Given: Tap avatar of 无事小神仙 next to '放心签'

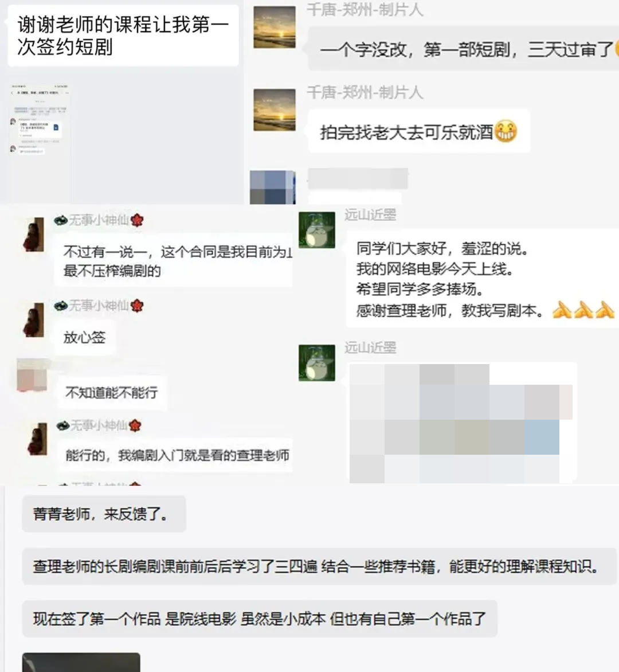Looking at the screenshot, I should [33, 320].
